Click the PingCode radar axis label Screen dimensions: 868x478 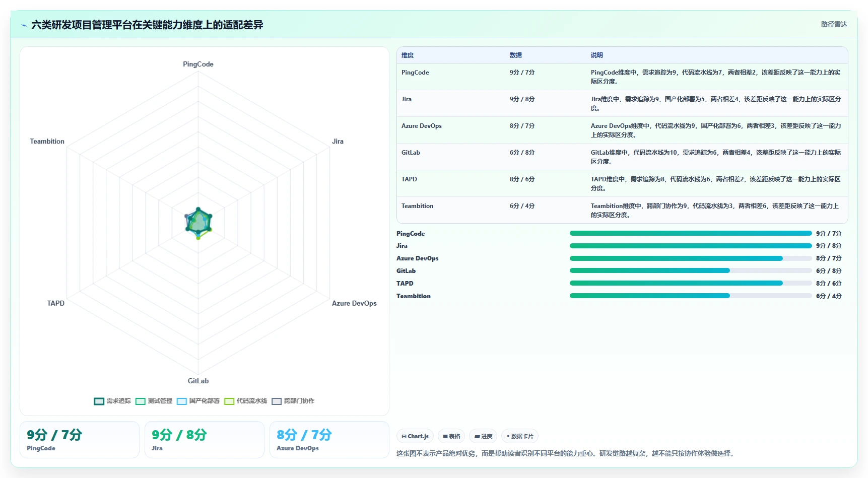pos(198,64)
